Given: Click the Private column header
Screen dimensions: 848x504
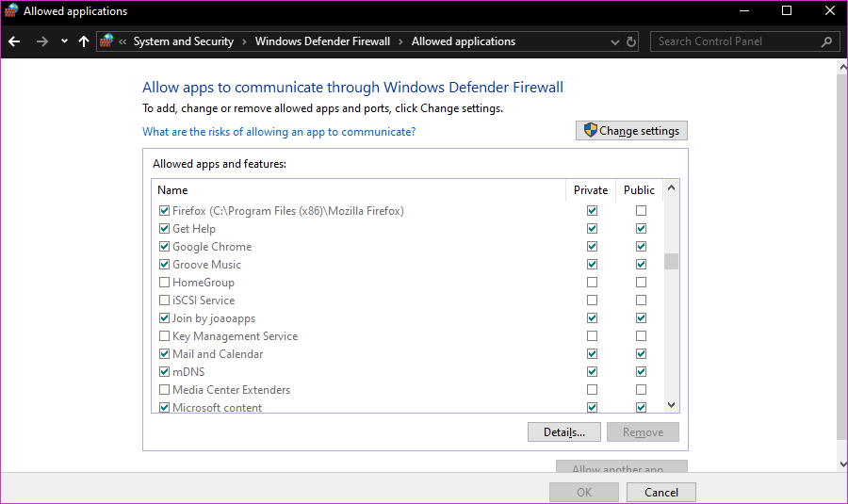Looking at the screenshot, I should 591,189.
